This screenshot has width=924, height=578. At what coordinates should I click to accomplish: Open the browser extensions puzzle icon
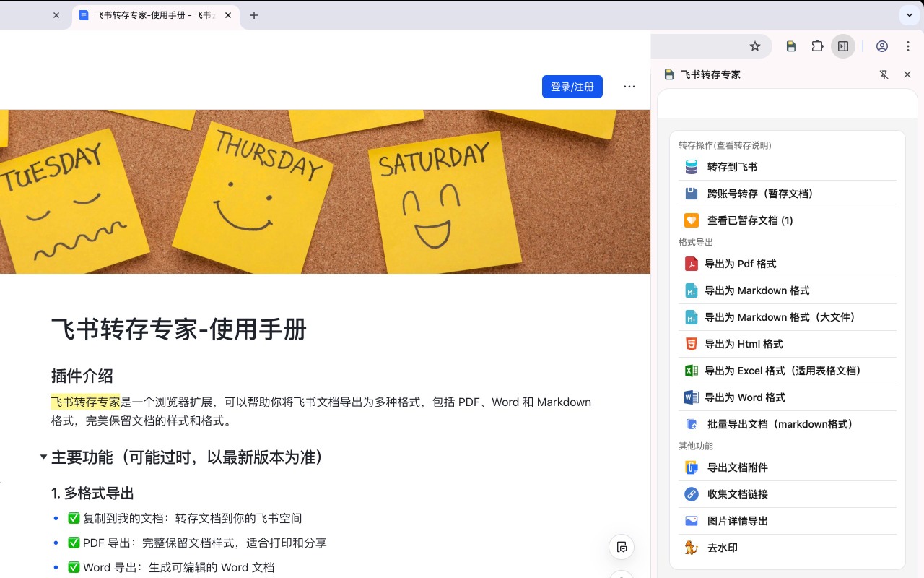[817, 46]
